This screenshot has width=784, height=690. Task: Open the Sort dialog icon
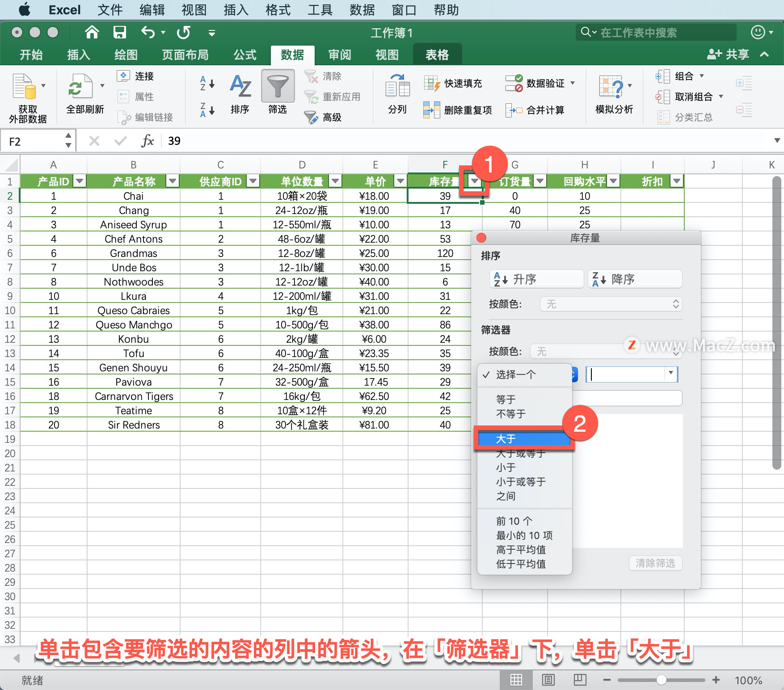point(240,86)
